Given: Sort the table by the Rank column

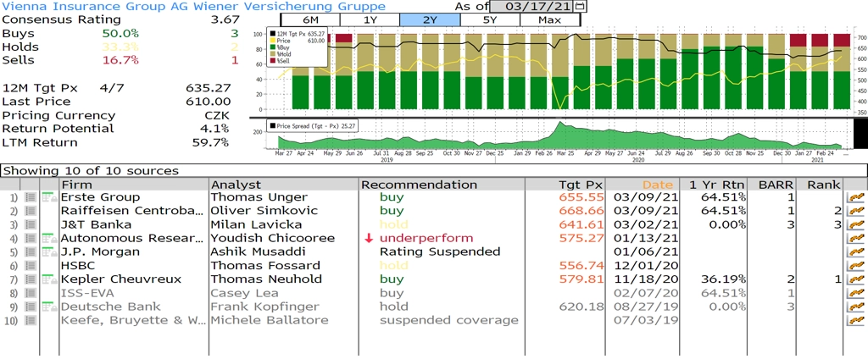Looking at the screenshot, I should tap(821, 185).
